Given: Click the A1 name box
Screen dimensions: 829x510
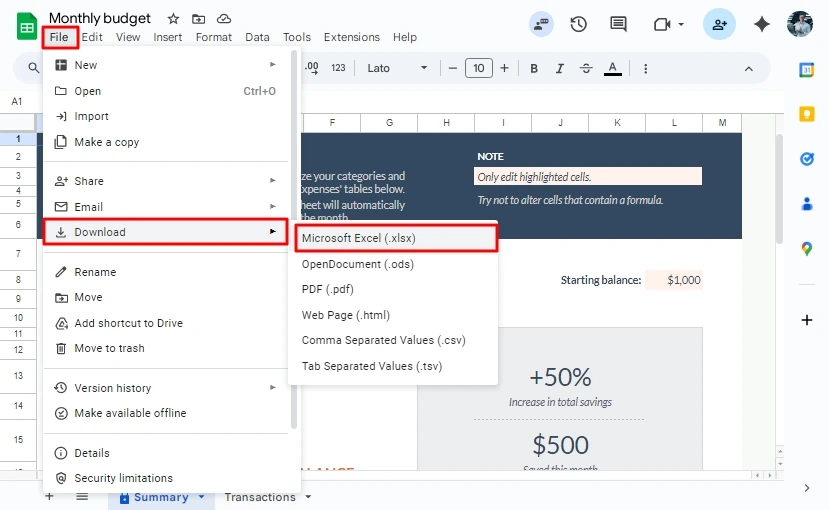Looking at the screenshot, I should pyautogui.click(x=17, y=101).
